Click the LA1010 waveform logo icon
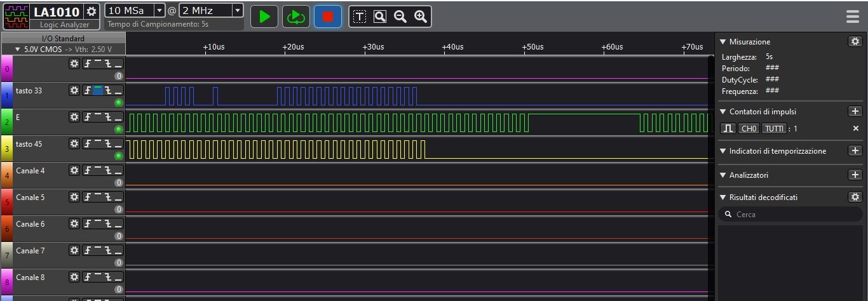The height and width of the screenshot is (301, 868). coord(17,17)
